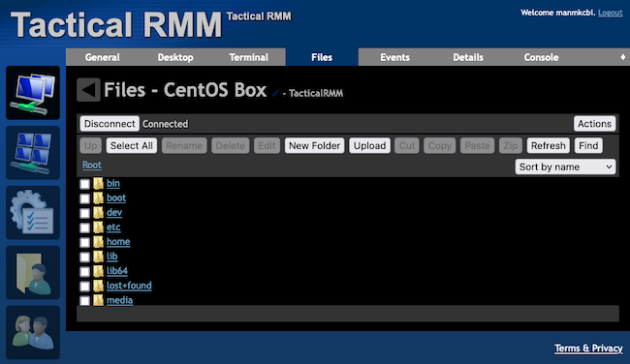Switch to the Events tab
This screenshot has width=630, height=364.
click(x=394, y=57)
